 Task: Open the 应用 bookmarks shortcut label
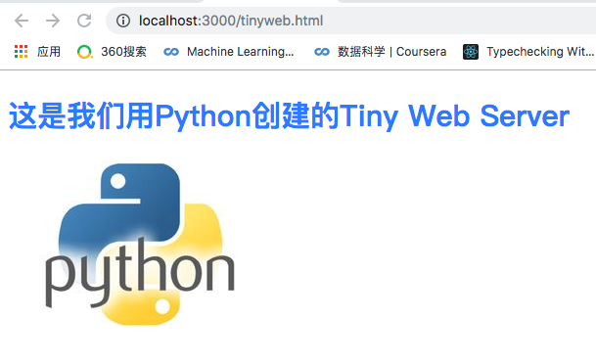pyautogui.click(x=49, y=51)
